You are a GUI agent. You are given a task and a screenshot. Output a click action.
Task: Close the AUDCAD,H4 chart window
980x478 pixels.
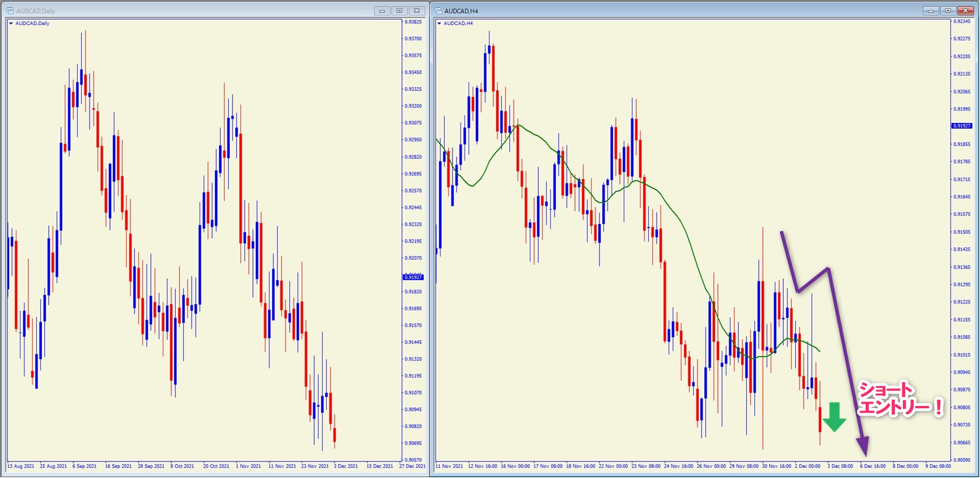pyautogui.click(x=965, y=11)
